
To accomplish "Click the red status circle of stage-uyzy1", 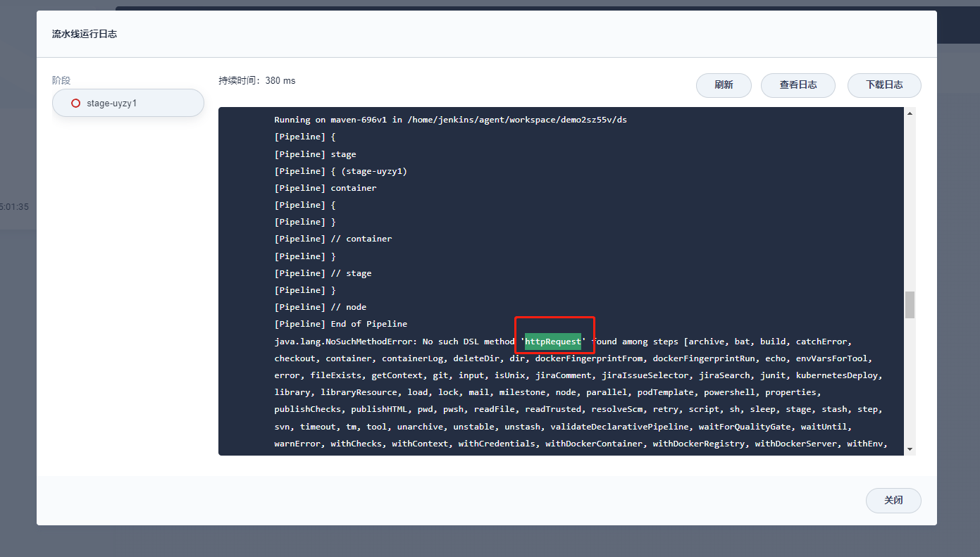I will [x=76, y=104].
